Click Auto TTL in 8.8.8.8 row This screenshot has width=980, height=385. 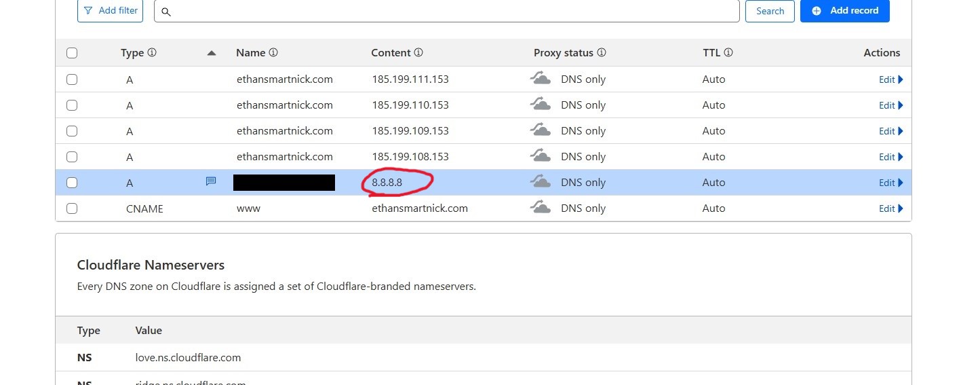point(713,183)
